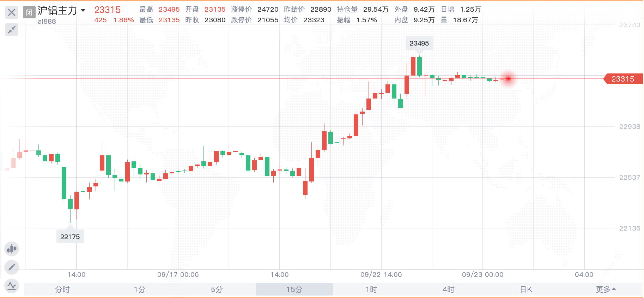Click the 均价 23323 value
The width and height of the screenshot is (644, 298).
click(314, 20)
